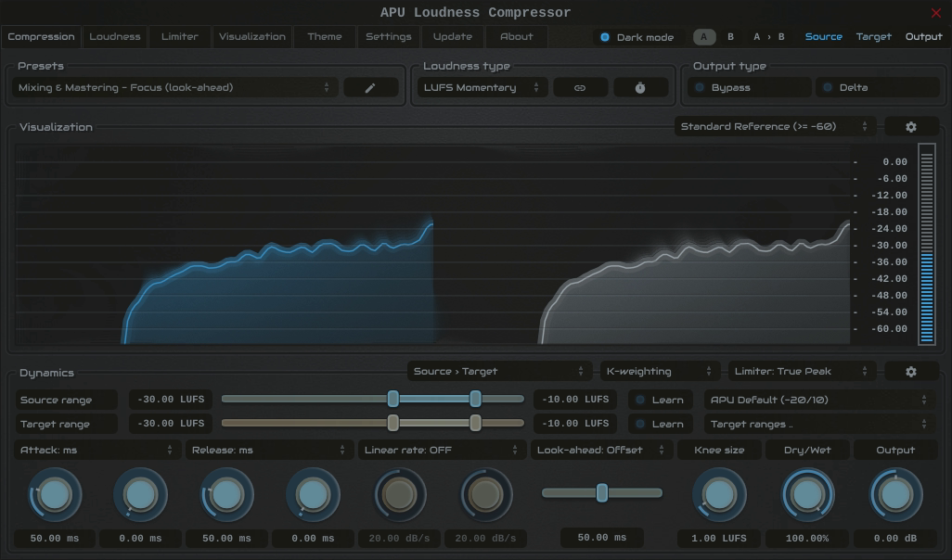This screenshot has width=952, height=560.
Task: Enable Bypass output type
Action: click(750, 88)
